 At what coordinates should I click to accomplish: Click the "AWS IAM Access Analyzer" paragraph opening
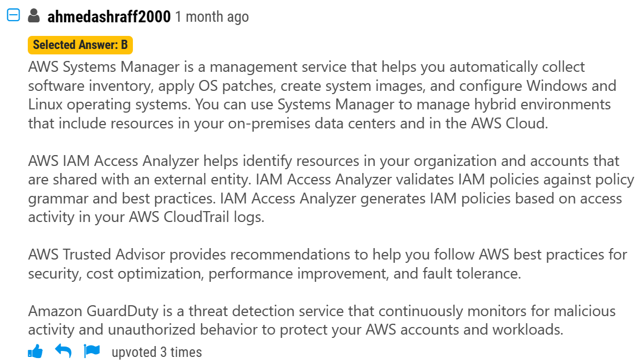(97, 161)
